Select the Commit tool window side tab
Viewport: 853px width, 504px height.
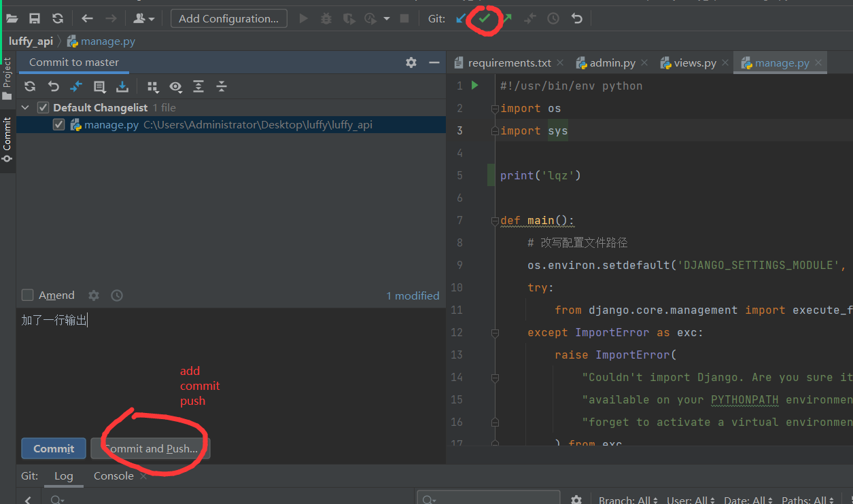coord(7,139)
